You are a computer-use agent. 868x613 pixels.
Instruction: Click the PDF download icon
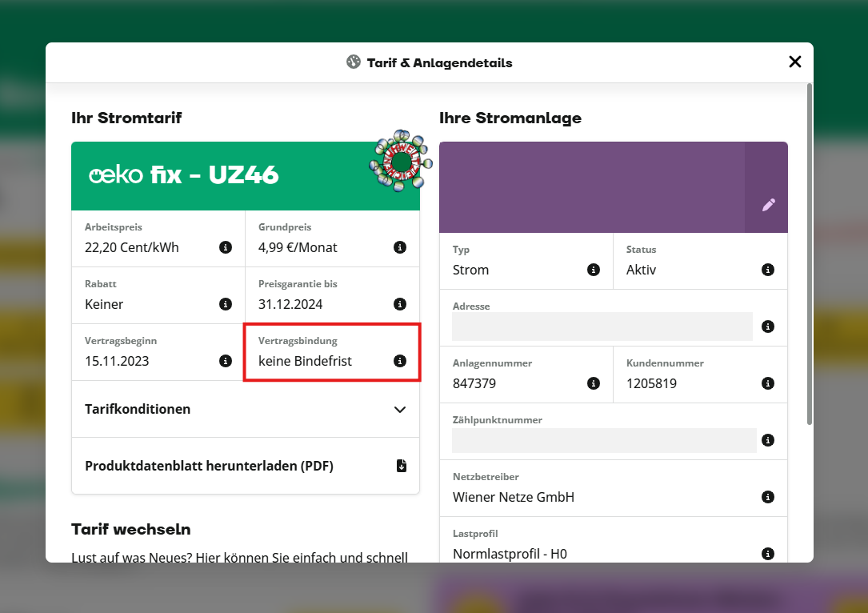coord(402,466)
